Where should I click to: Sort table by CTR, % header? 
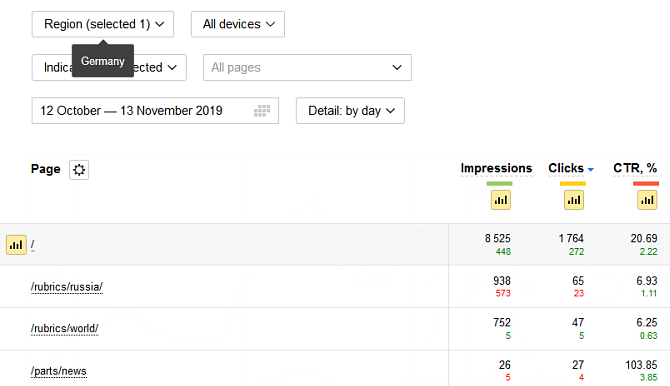(635, 168)
